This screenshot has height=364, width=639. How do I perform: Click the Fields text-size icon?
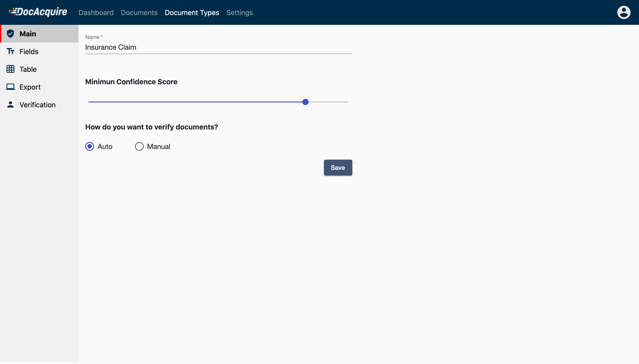[10, 51]
